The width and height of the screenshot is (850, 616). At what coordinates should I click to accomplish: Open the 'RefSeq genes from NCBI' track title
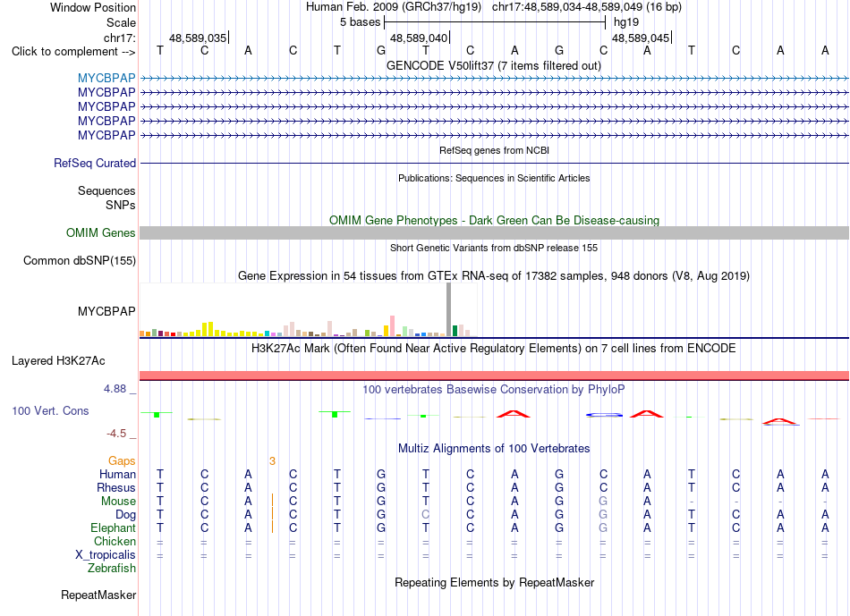494,150
